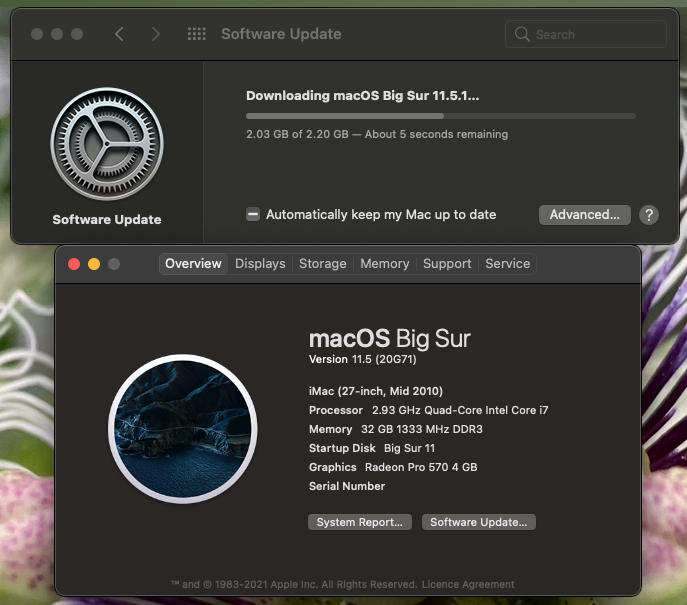Image resolution: width=687 pixels, height=605 pixels.
Task: Open the Licence Agreement link
Action: [468, 584]
